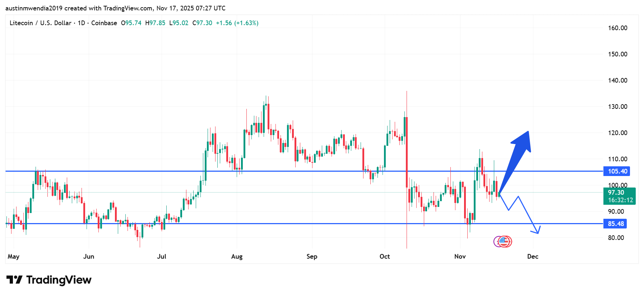This screenshot has height=296, width=644.
Task: Click the 160.00 price axis label
Action: coord(617,28)
